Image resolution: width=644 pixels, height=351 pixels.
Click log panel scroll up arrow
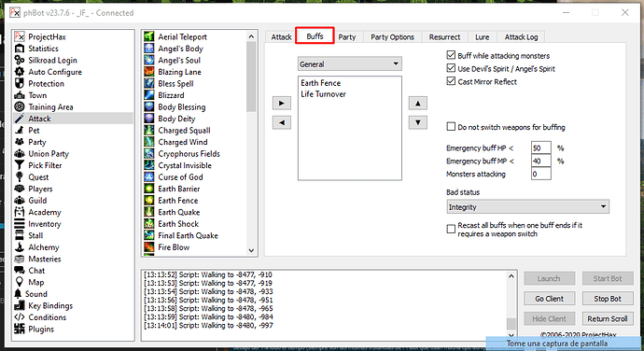coord(511,276)
